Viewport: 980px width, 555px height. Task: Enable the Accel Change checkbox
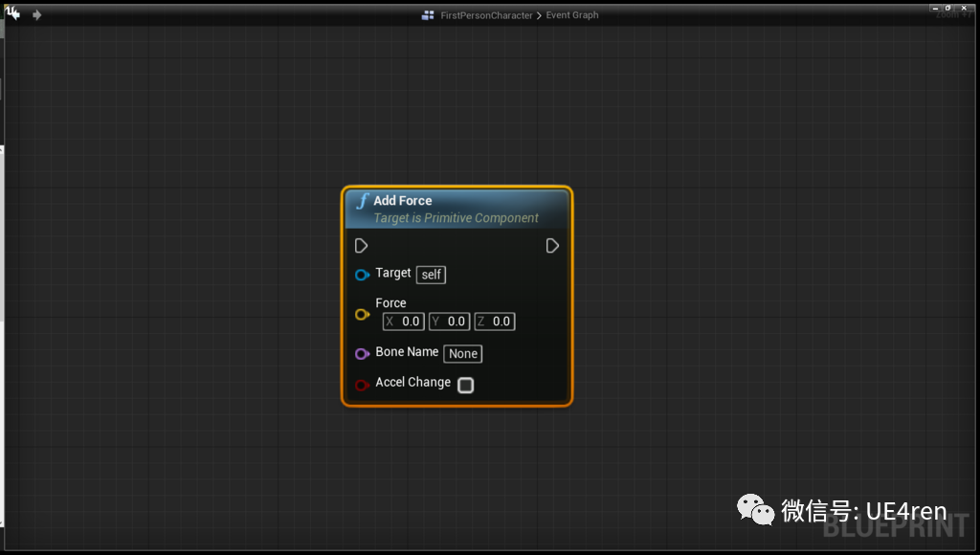(x=466, y=385)
